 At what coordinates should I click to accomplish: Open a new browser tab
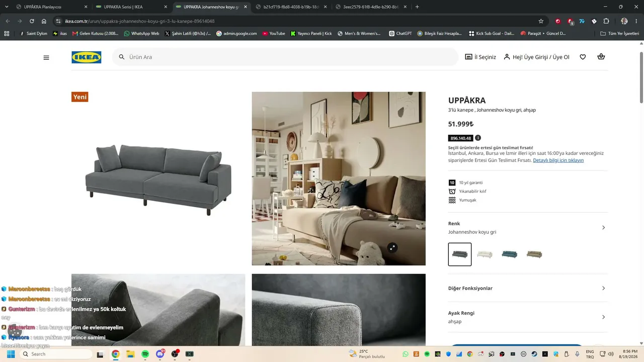417,7
